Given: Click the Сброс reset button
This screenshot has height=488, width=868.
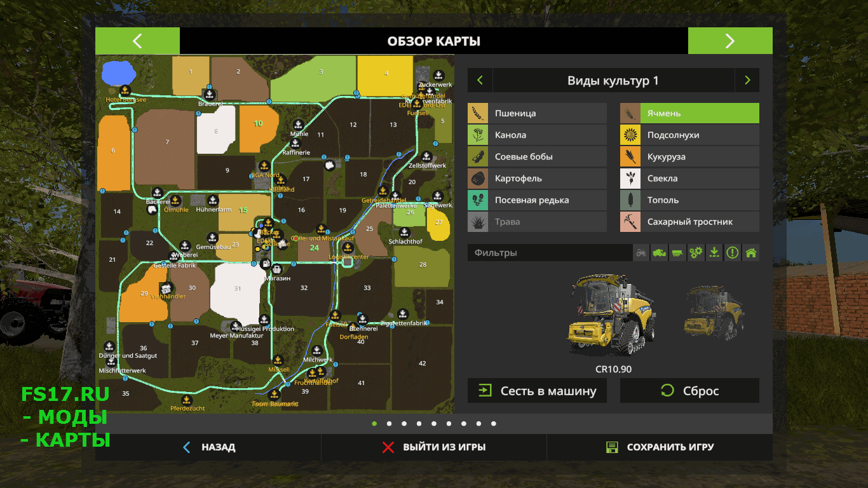Looking at the screenshot, I should 689,391.
